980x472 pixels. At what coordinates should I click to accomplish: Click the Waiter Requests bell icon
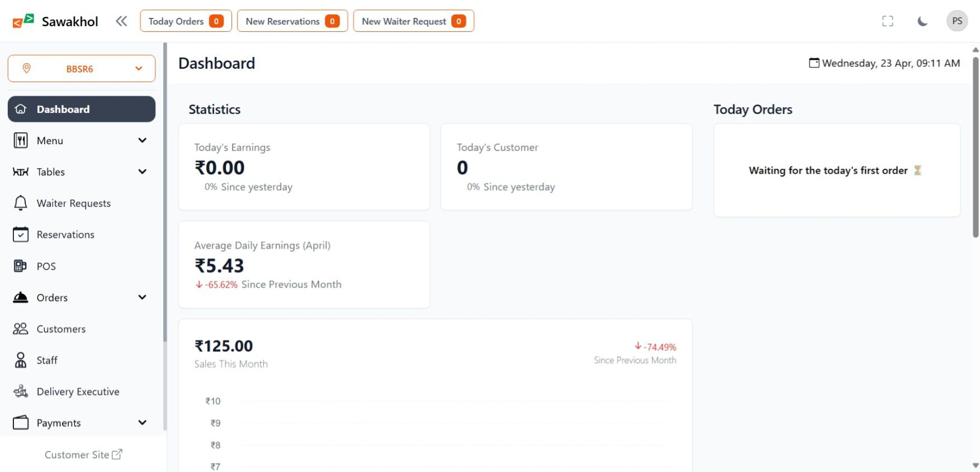click(x=21, y=203)
